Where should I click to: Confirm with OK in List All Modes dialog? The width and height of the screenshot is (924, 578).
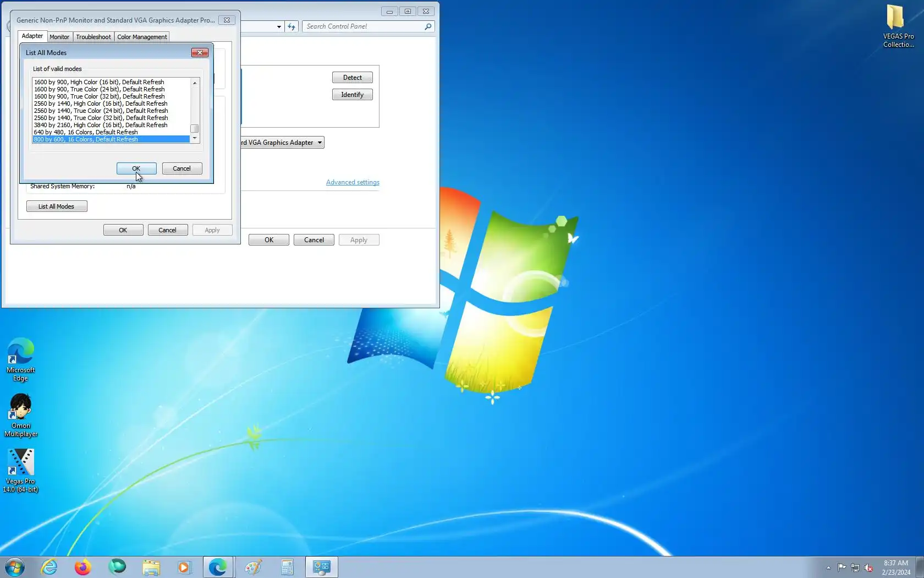[x=136, y=168]
